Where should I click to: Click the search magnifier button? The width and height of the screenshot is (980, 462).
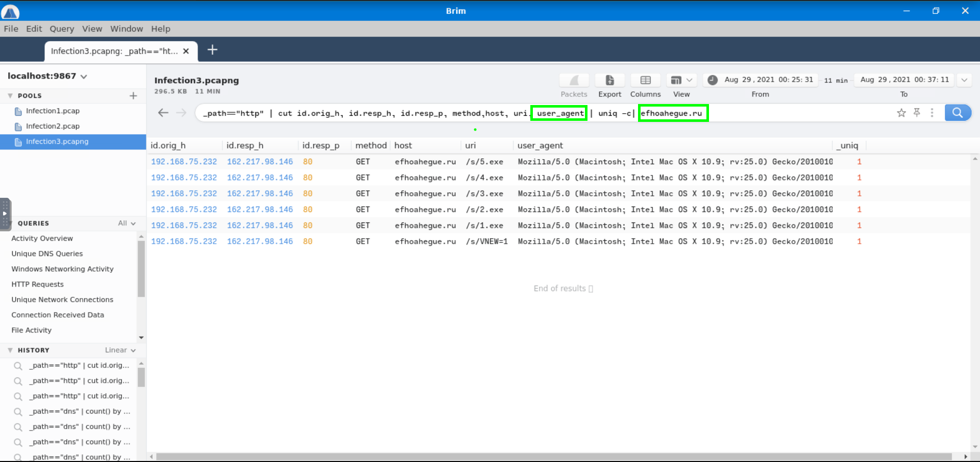957,113
